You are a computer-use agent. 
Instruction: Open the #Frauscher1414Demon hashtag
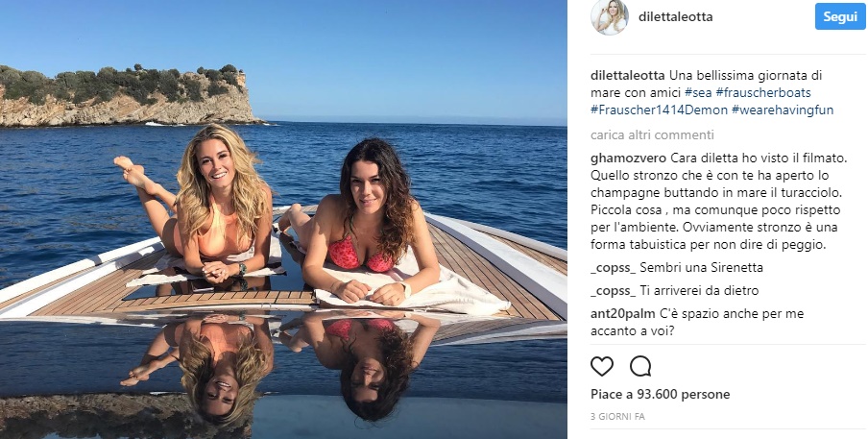click(x=659, y=110)
